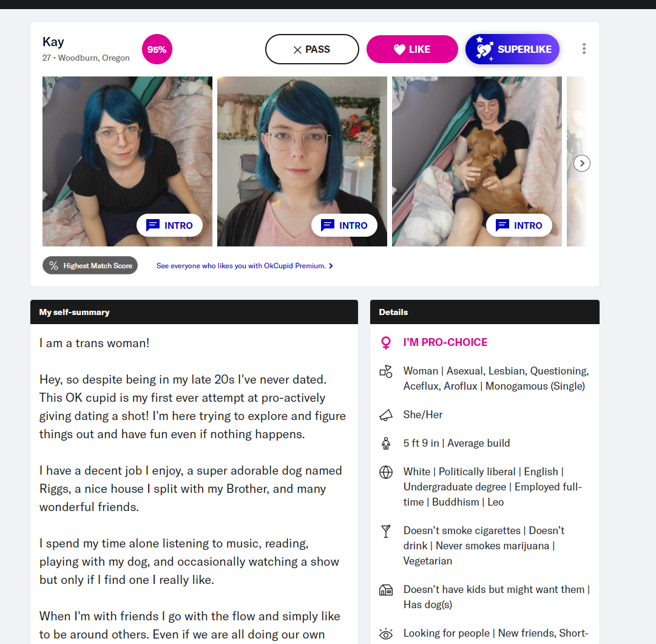Open the partially visible fourth photo
656x644 pixels.
point(577,161)
